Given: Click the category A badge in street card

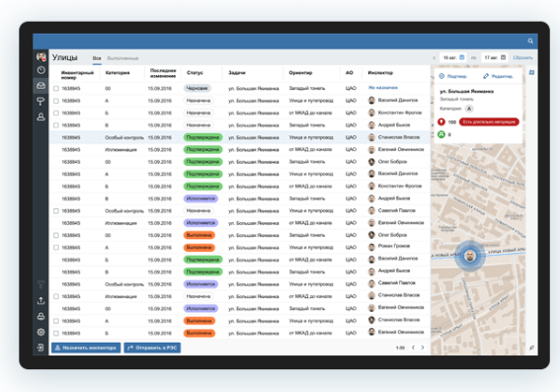Looking at the screenshot, I should point(469,109).
